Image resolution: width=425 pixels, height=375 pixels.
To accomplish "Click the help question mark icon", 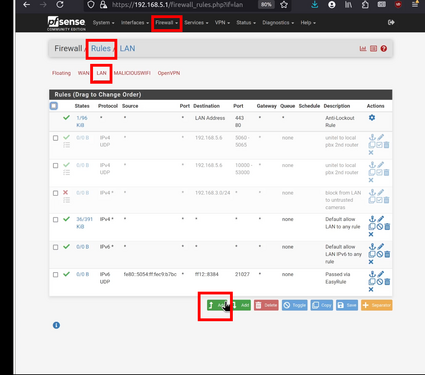I will click(384, 49).
